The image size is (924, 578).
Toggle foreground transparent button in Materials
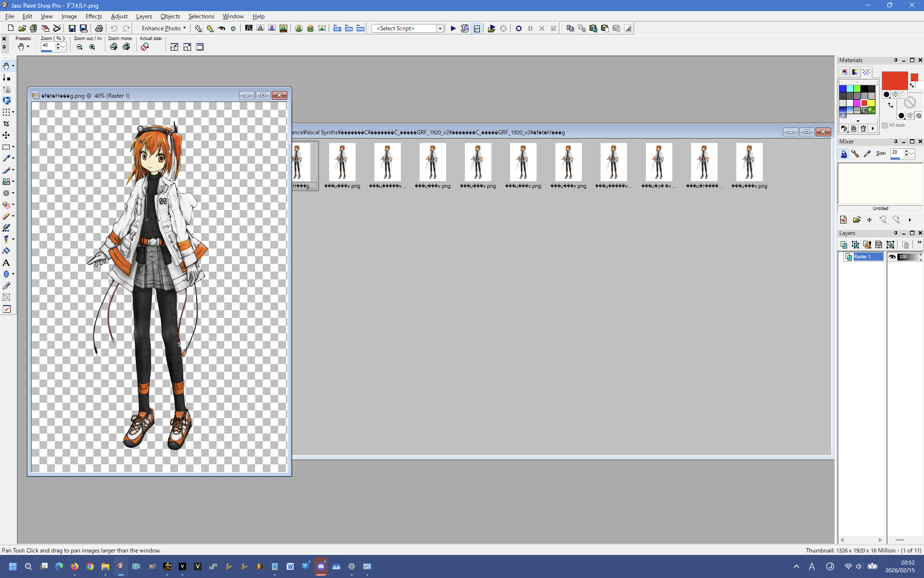[x=903, y=94]
